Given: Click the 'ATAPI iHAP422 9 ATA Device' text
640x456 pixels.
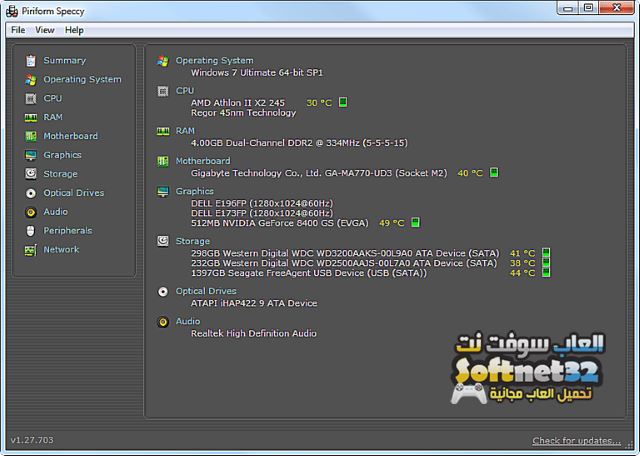Looking at the screenshot, I should [254, 303].
